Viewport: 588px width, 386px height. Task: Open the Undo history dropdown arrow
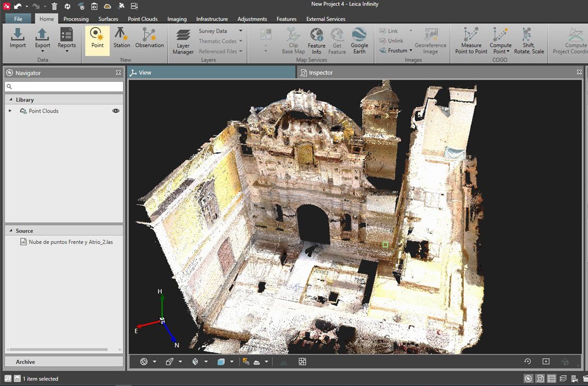pyautogui.click(x=27, y=6)
